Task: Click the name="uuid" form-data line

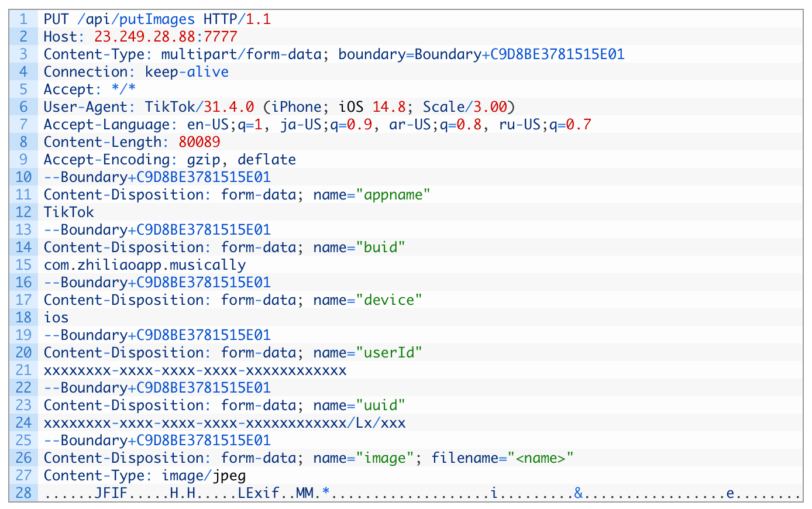Action: pyautogui.click(x=225, y=405)
